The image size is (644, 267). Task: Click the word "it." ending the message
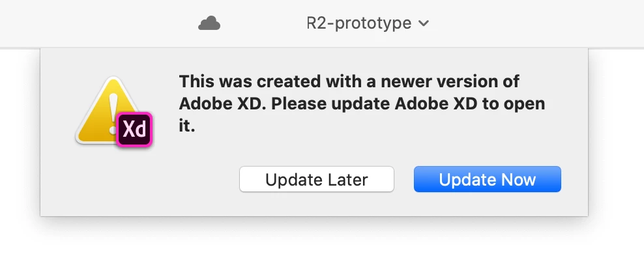click(187, 126)
